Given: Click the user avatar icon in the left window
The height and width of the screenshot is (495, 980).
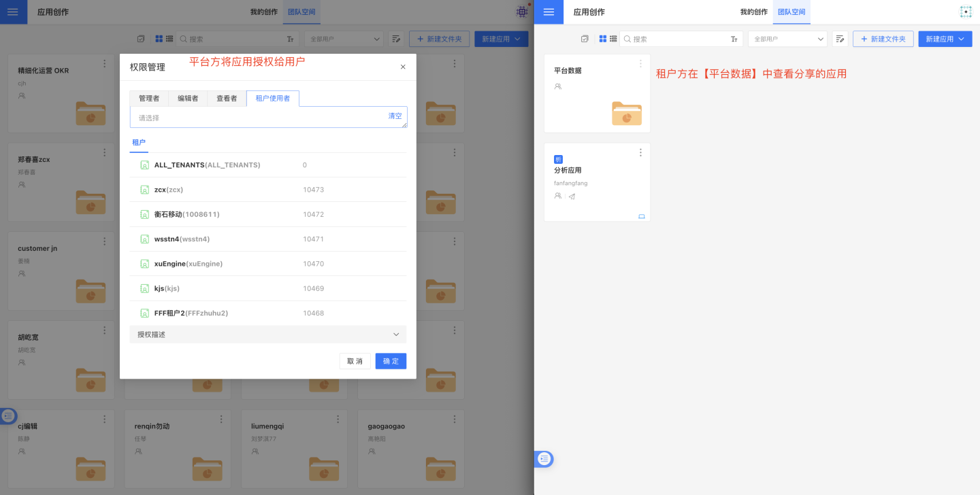Looking at the screenshot, I should coord(522,12).
